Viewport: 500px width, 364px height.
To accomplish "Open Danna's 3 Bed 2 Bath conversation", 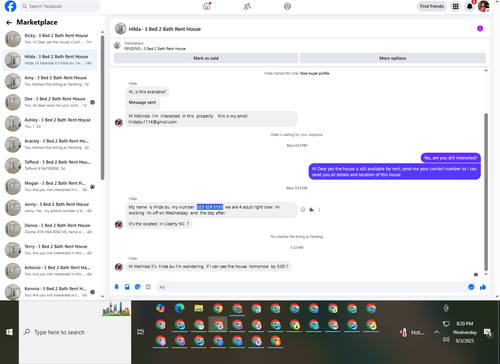I will click(50, 229).
